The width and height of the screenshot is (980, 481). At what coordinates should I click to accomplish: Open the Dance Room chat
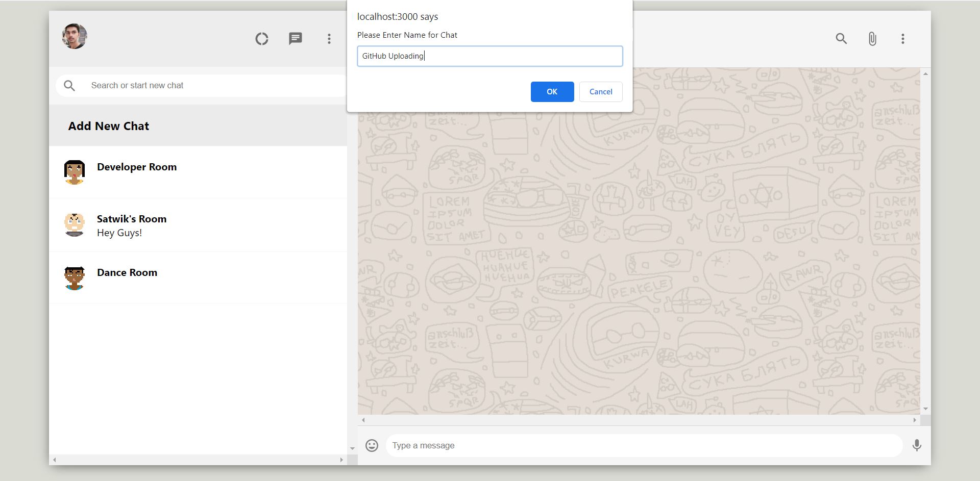click(x=198, y=277)
